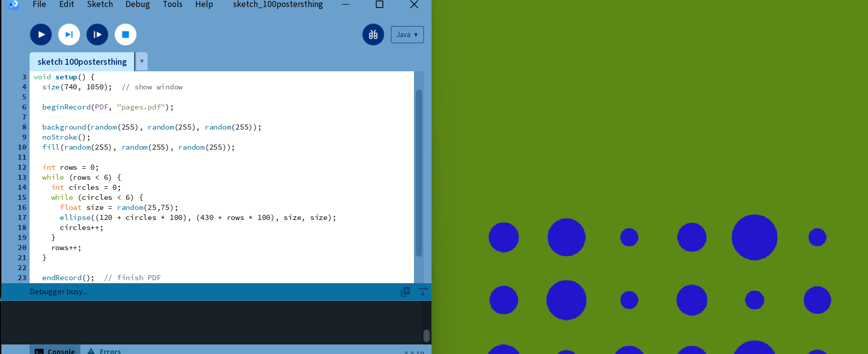Stop the running sketch
The image size is (868, 354).
point(125,35)
